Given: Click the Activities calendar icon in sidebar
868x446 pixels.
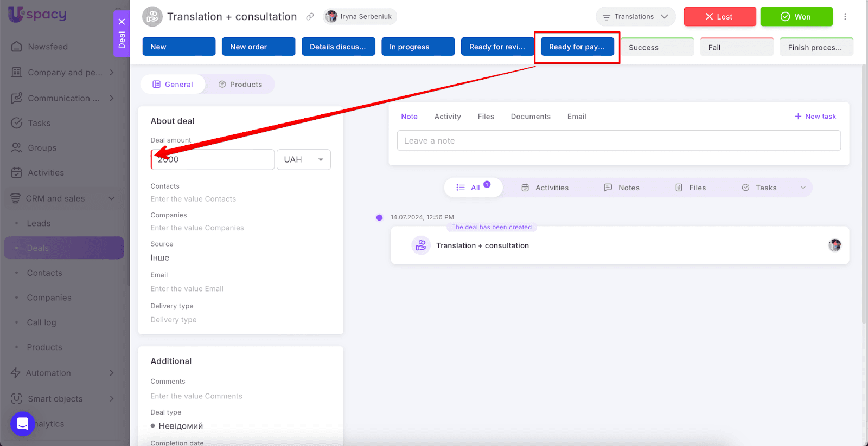Looking at the screenshot, I should point(17,173).
